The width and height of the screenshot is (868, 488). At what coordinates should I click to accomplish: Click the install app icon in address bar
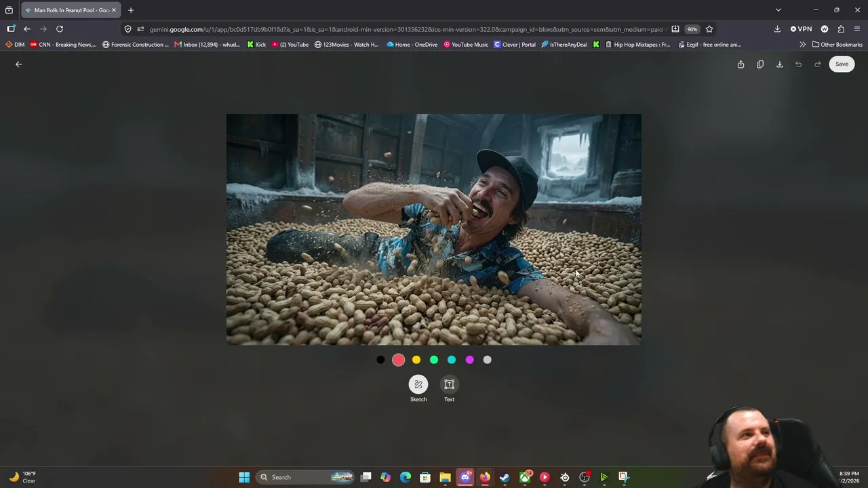(675, 29)
